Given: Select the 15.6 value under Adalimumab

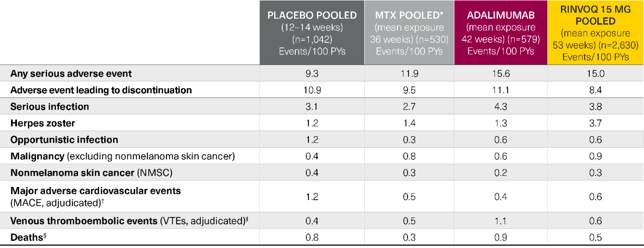Looking at the screenshot, I should (x=500, y=74).
